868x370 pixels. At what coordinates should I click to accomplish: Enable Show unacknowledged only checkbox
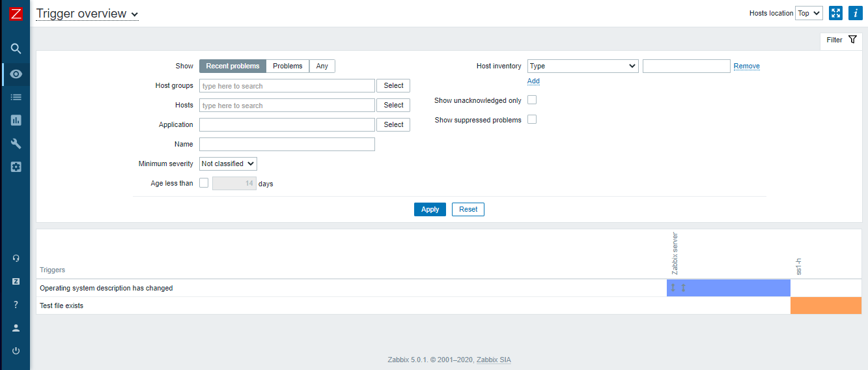click(532, 100)
